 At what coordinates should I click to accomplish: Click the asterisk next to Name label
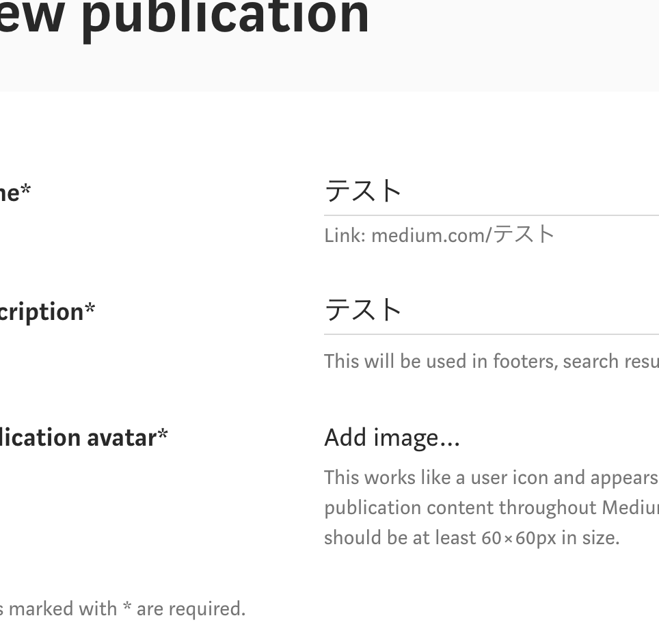coord(26,189)
